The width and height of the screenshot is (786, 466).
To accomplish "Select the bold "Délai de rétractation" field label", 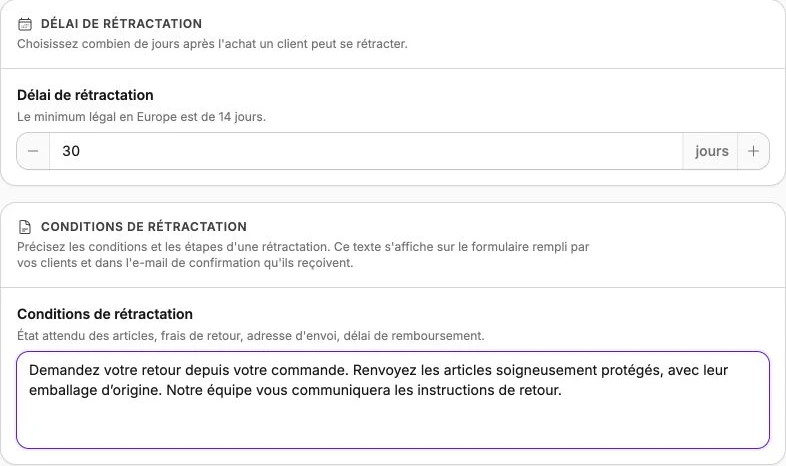I will (85, 95).
